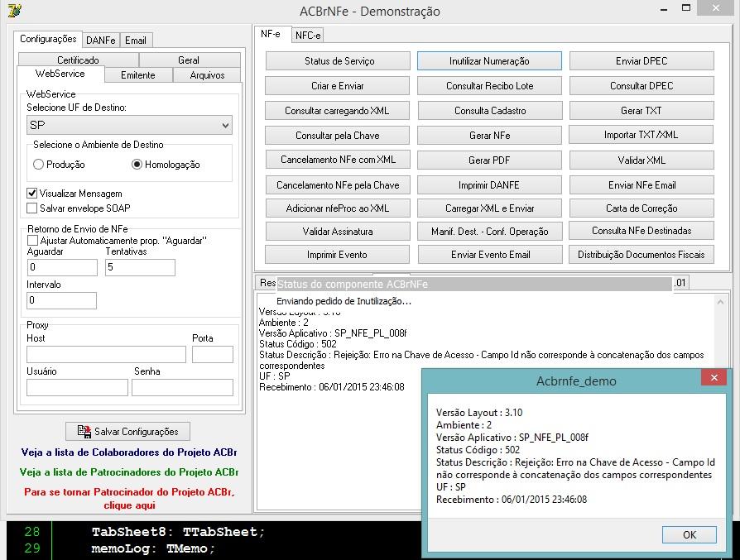Open the Certificado tab

[79, 60]
